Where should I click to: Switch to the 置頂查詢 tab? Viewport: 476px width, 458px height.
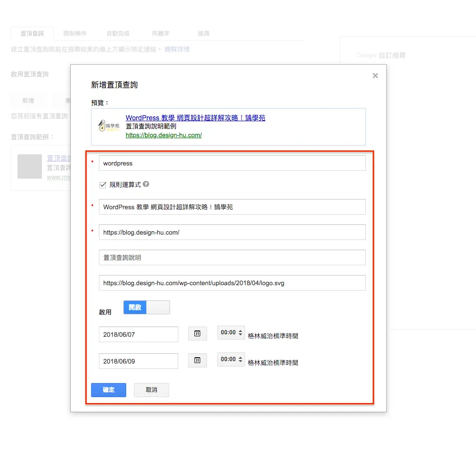[32, 34]
